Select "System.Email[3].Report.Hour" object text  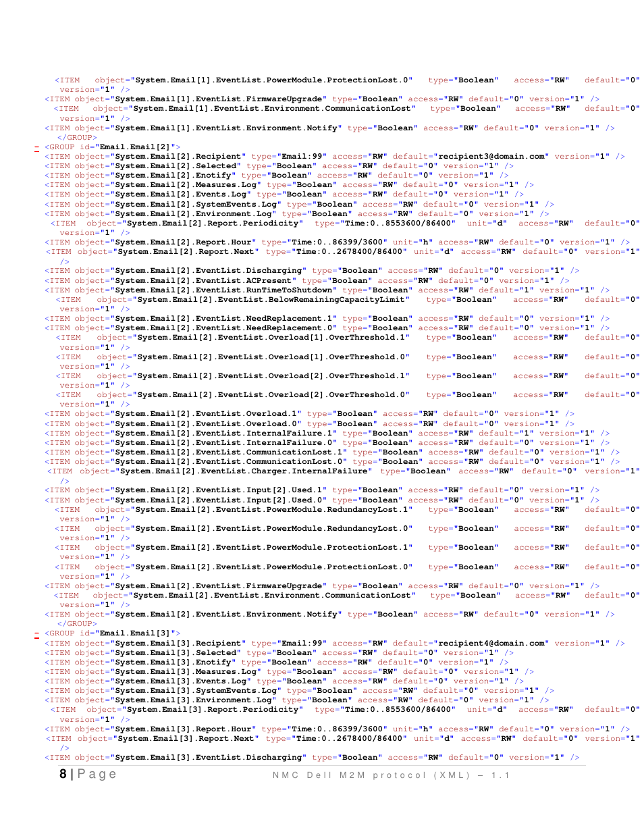(x=184, y=729)
